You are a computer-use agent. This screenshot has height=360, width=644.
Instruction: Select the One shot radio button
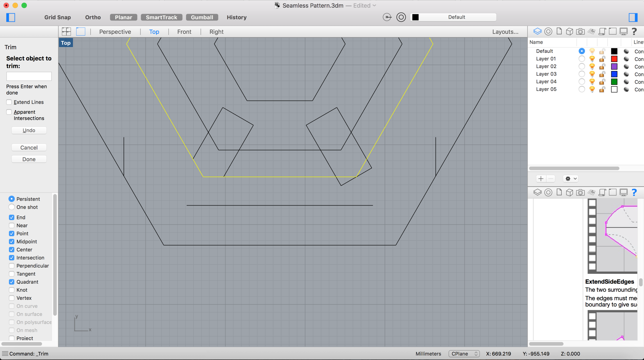(12, 207)
